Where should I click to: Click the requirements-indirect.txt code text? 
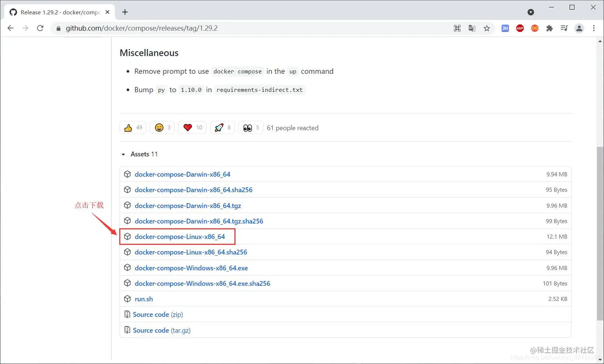click(x=259, y=90)
